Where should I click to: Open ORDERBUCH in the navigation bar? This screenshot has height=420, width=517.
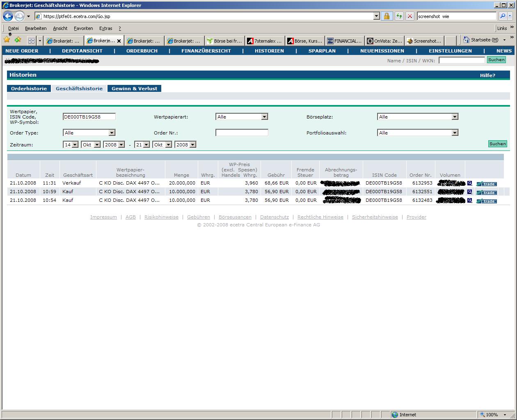point(142,51)
